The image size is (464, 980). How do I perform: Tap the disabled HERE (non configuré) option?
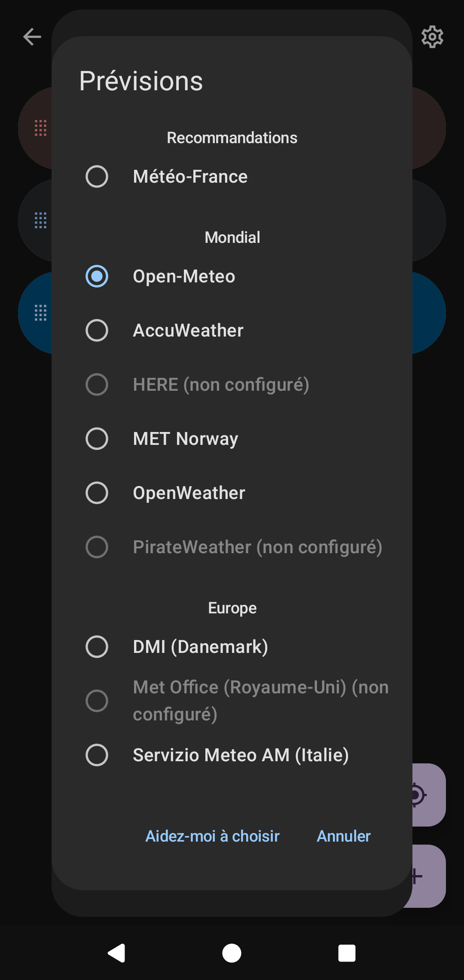click(97, 385)
